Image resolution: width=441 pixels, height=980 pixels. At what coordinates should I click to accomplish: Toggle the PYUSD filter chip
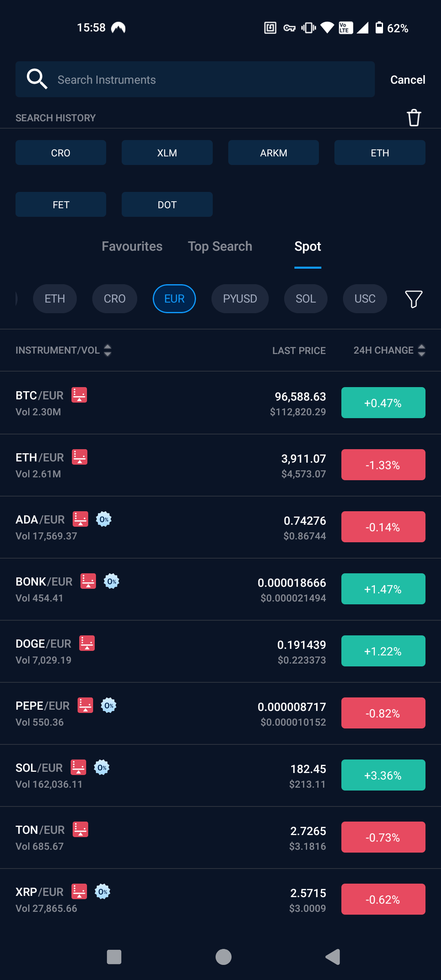point(240,298)
